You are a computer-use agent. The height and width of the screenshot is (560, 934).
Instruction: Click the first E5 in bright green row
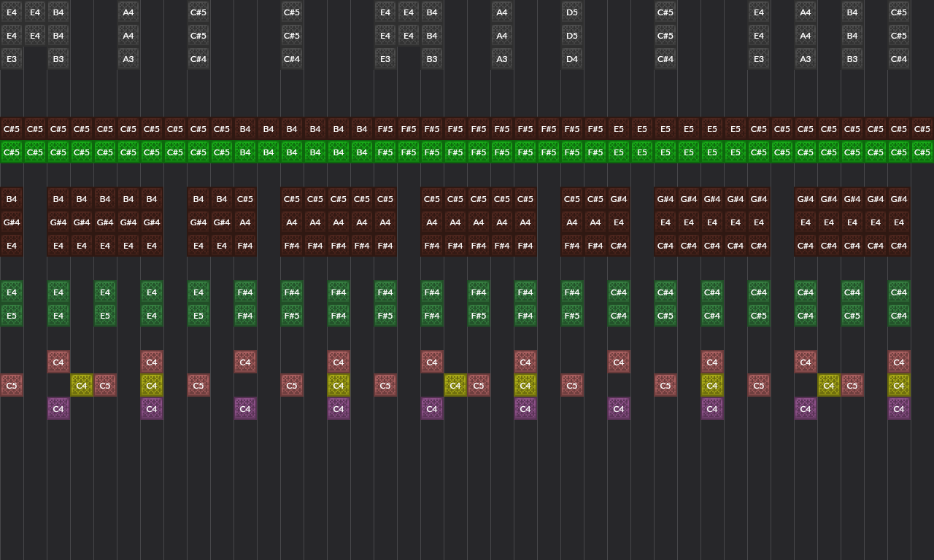(x=619, y=152)
